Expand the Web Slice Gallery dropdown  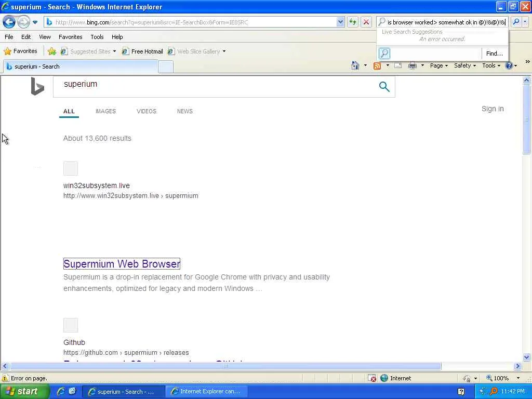click(224, 51)
